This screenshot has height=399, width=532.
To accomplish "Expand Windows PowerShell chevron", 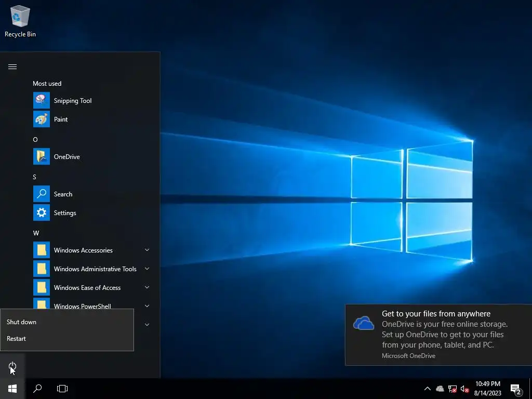I will pyautogui.click(x=147, y=305).
